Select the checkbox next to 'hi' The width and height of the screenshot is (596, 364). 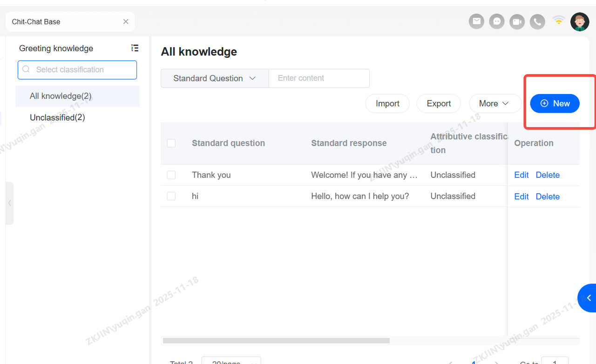click(x=171, y=196)
